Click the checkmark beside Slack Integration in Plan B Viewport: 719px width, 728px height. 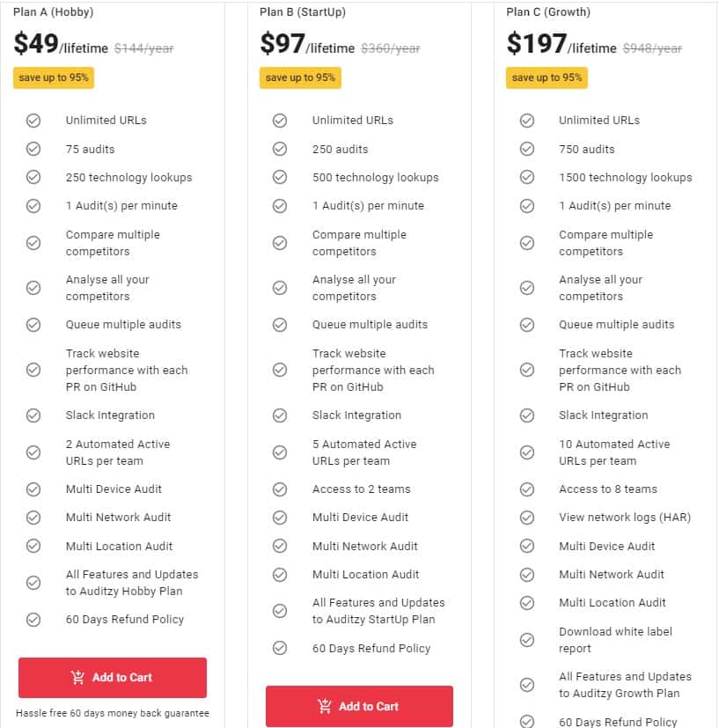[280, 415]
